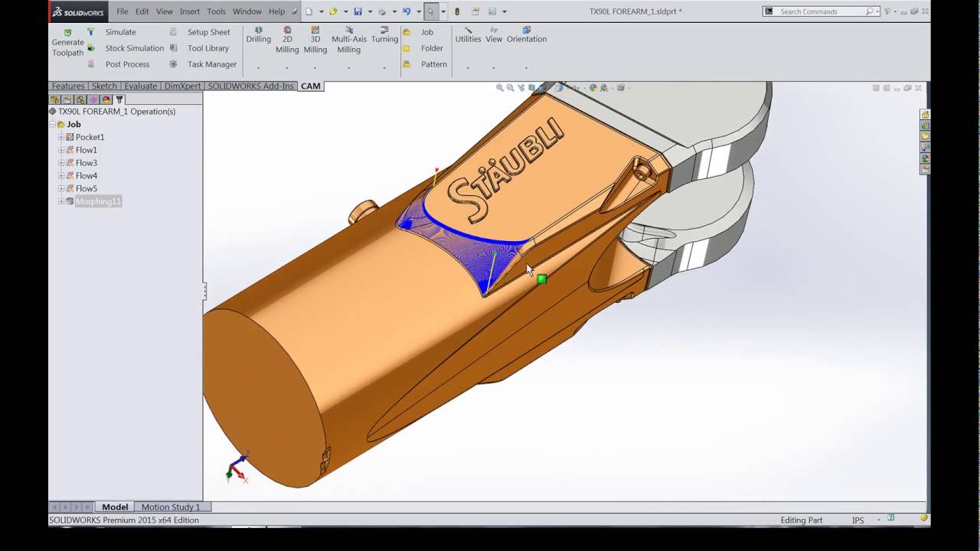Open the Drilling dropdown arrow
This screenshot has width=980, height=551.
tap(258, 68)
